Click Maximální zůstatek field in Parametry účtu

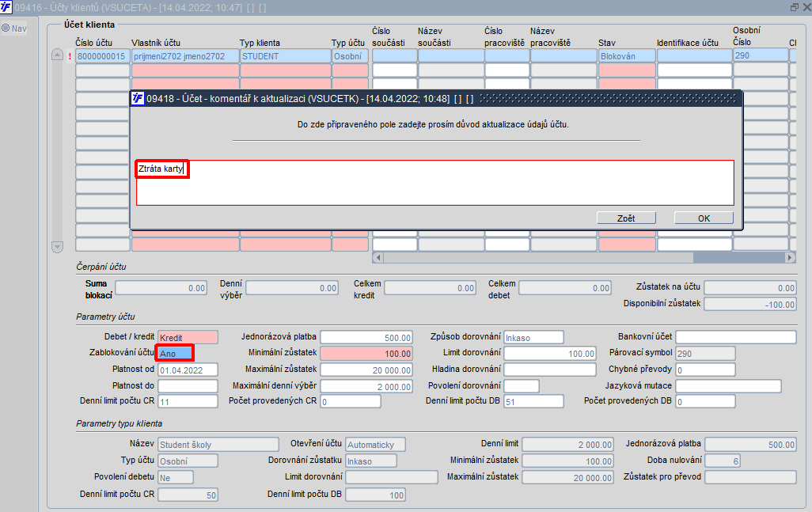click(x=366, y=370)
